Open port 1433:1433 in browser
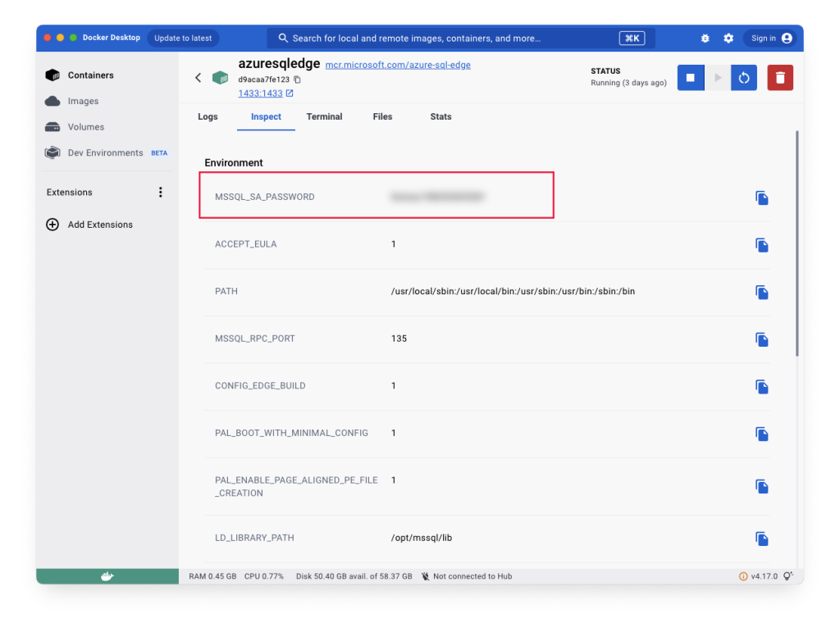Viewport: 840px width, 632px height. pos(266,93)
